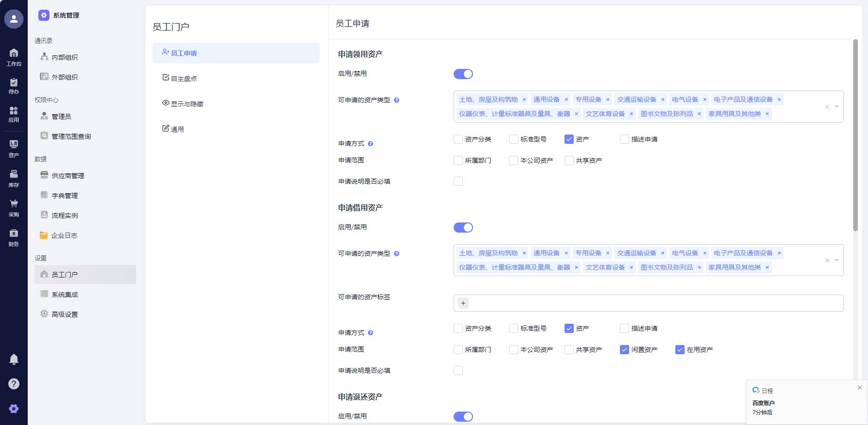Open 资产 assets icon in left rail
868x425 pixels.
click(14, 149)
